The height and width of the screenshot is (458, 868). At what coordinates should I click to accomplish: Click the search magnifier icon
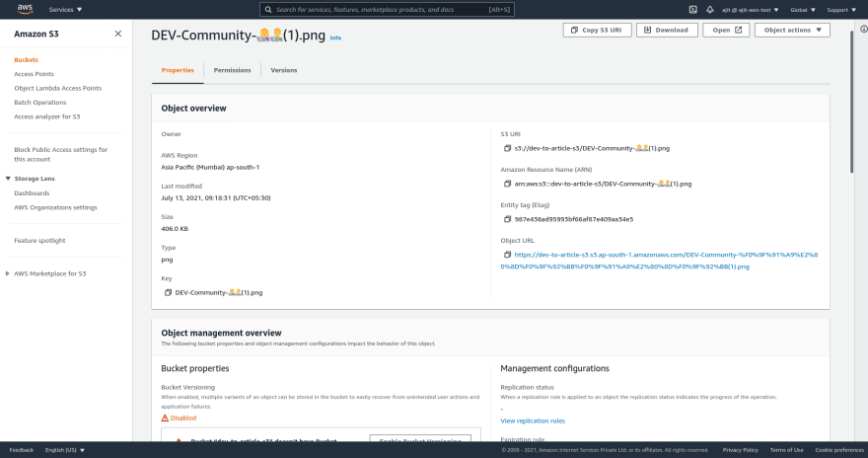(268, 10)
